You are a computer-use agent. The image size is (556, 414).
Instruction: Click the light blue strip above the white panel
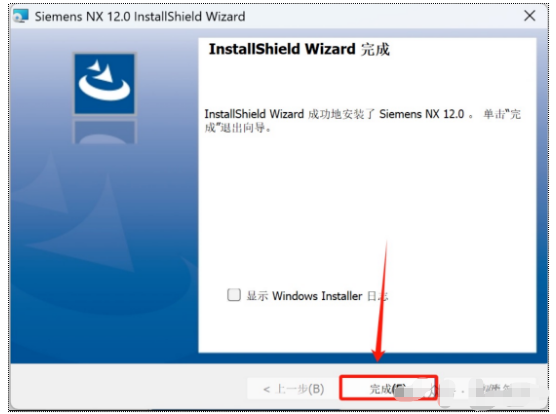(x=367, y=33)
